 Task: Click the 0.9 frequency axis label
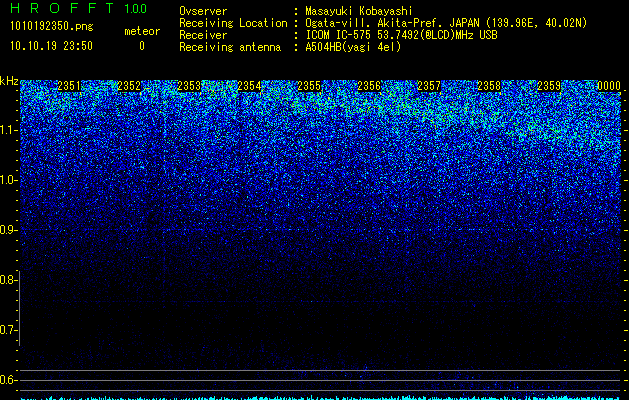pyautogui.click(x=8, y=230)
